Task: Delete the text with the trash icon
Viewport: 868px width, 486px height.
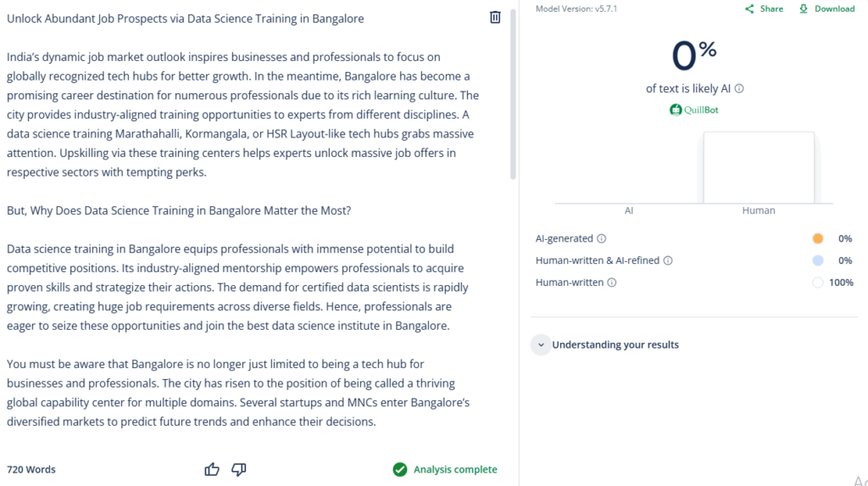Action: (495, 17)
